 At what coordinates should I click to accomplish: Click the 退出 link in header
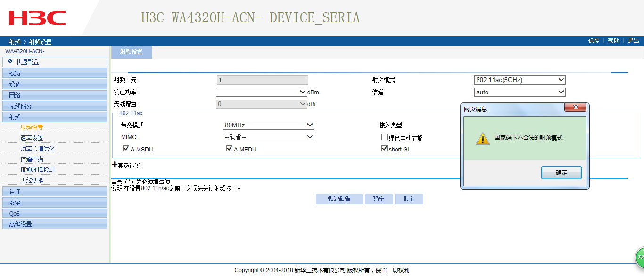click(633, 41)
